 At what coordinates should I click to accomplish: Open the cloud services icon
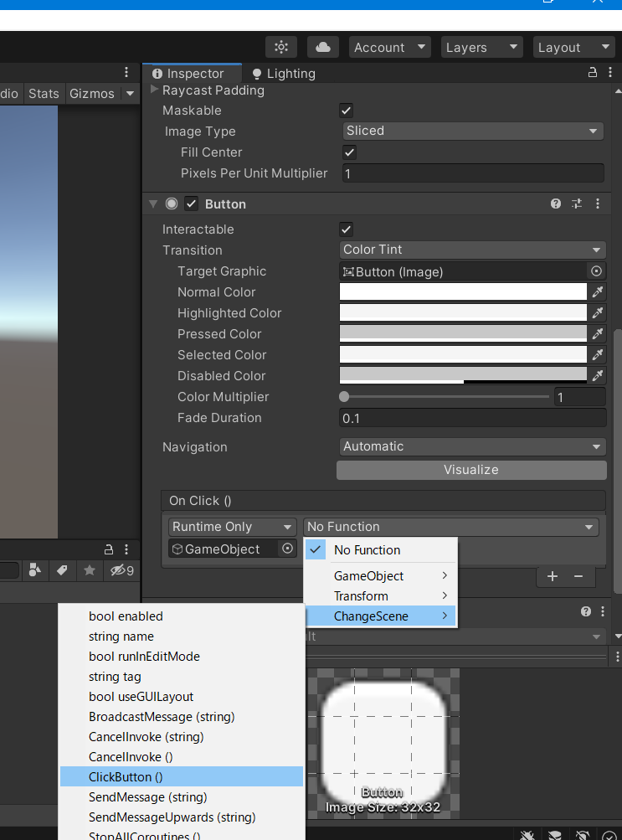pyautogui.click(x=323, y=47)
